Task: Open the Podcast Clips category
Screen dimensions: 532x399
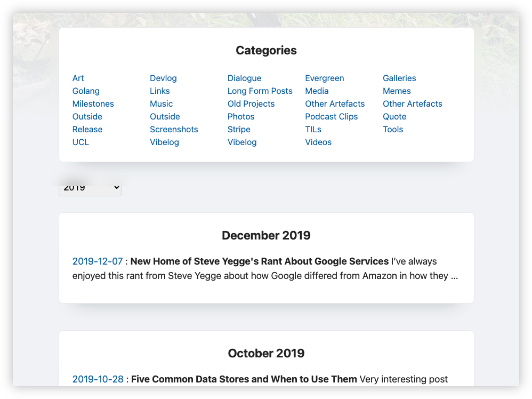Action: (332, 117)
